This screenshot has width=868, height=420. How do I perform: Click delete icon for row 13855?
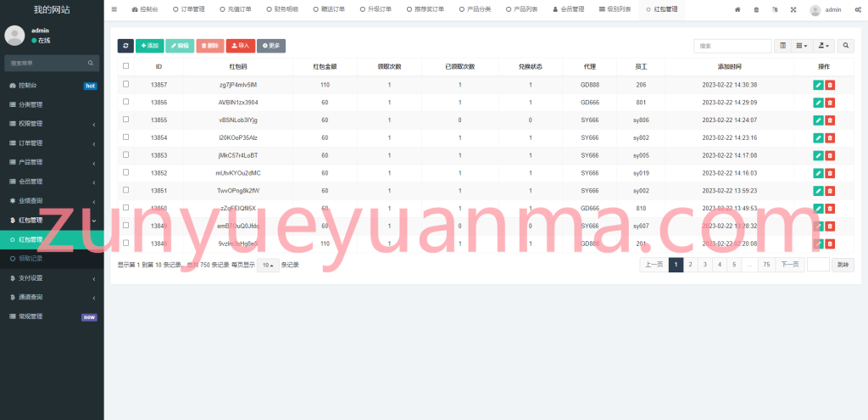click(830, 120)
